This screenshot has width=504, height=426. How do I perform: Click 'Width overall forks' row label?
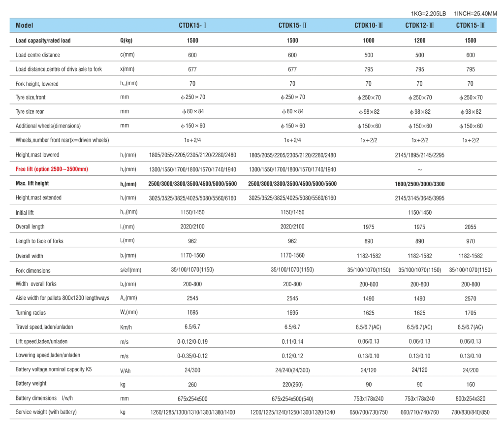click(x=36, y=284)
